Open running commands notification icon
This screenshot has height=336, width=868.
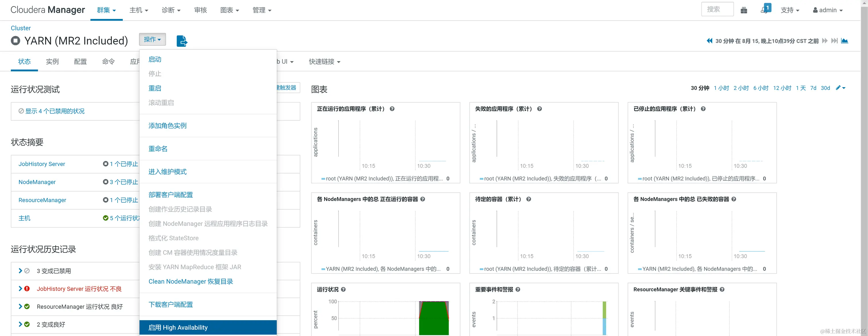[765, 9]
